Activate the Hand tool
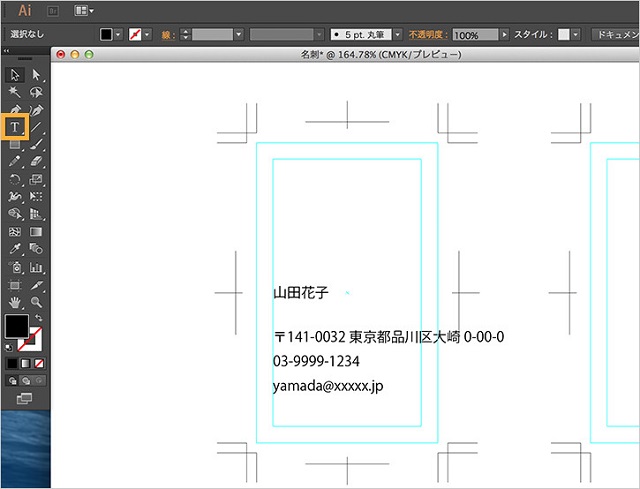The height and width of the screenshot is (489, 640). coord(15,301)
